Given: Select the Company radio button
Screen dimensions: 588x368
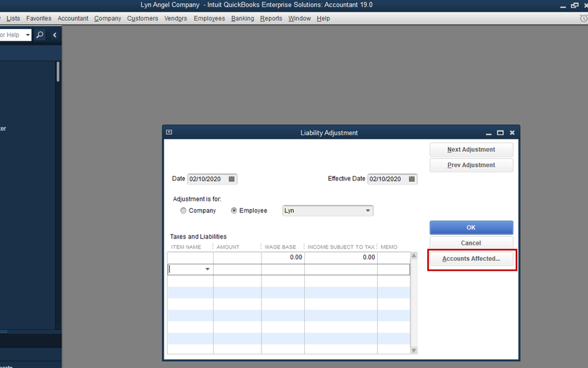Looking at the screenshot, I should (x=183, y=210).
